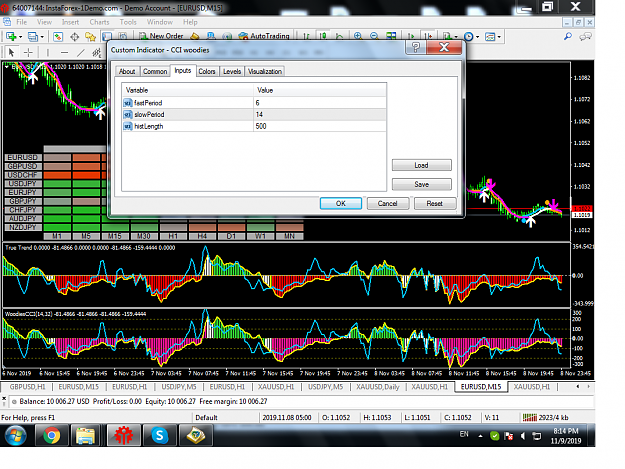Click the New Order toolbar button
This screenshot has width=625, height=469.
pos(161,36)
